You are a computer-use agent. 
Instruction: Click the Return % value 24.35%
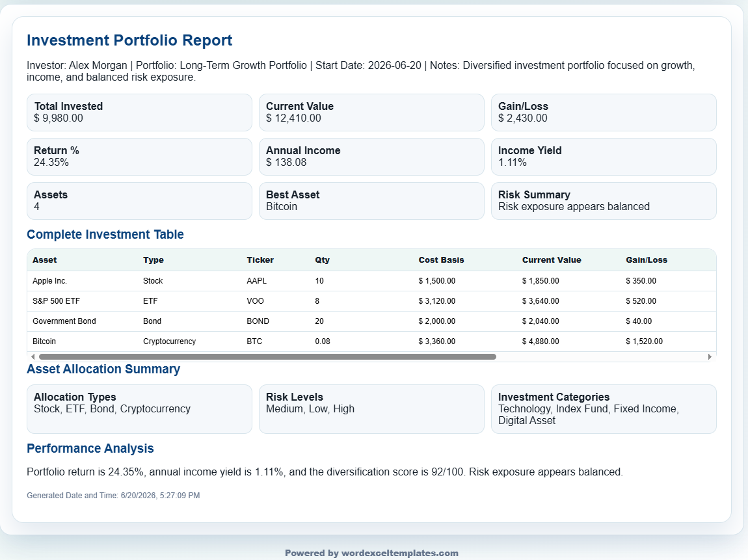[51, 163]
